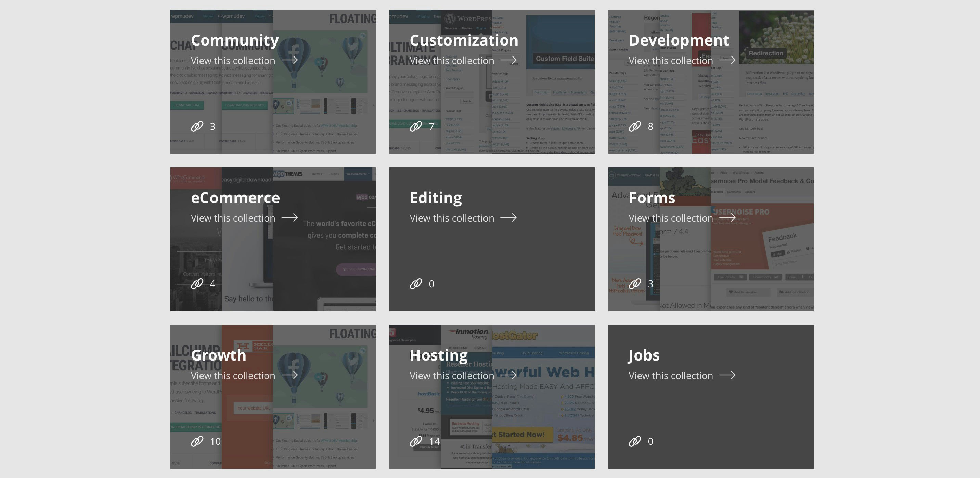The width and height of the screenshot is (980, 478).
Task: View the Forms collection
Action: pos(671,218)
